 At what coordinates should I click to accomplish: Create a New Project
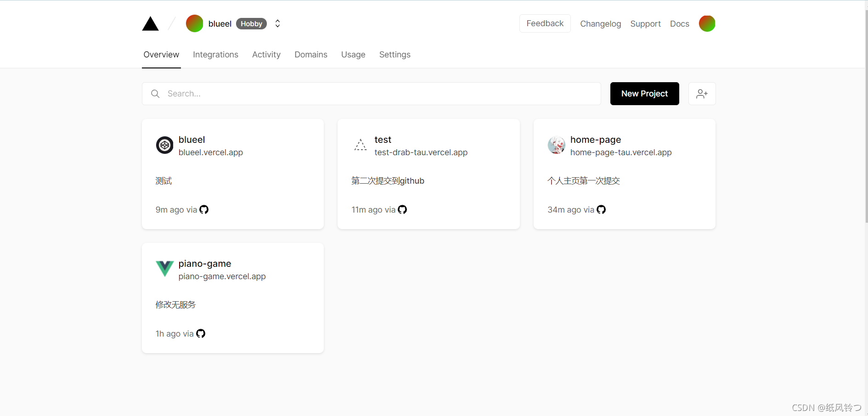[644, 94]
